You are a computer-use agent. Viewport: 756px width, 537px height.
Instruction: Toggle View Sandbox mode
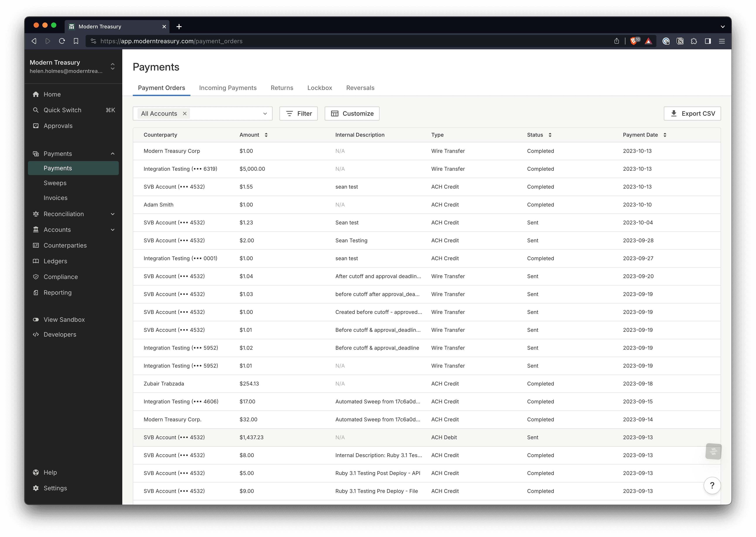coord(73,319)
